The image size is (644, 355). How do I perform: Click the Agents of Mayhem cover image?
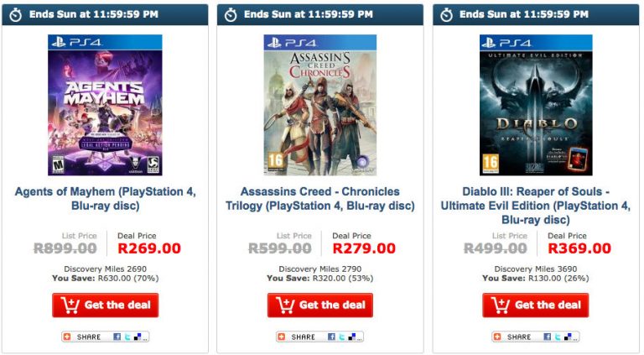click(x=105, y=105)
